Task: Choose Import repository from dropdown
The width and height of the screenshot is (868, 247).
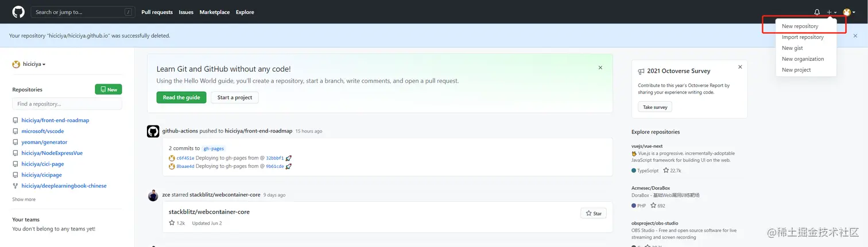Action: 805,37
